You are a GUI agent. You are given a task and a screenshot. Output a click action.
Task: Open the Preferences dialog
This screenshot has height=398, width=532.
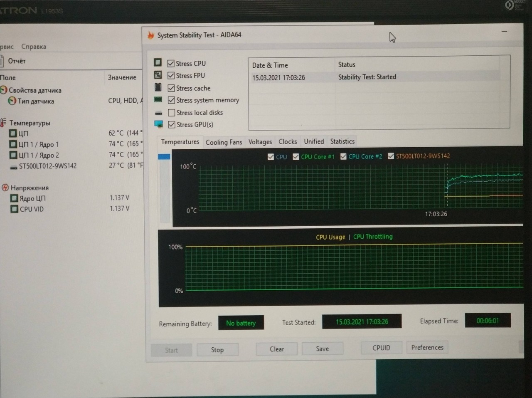click(427, 347)
